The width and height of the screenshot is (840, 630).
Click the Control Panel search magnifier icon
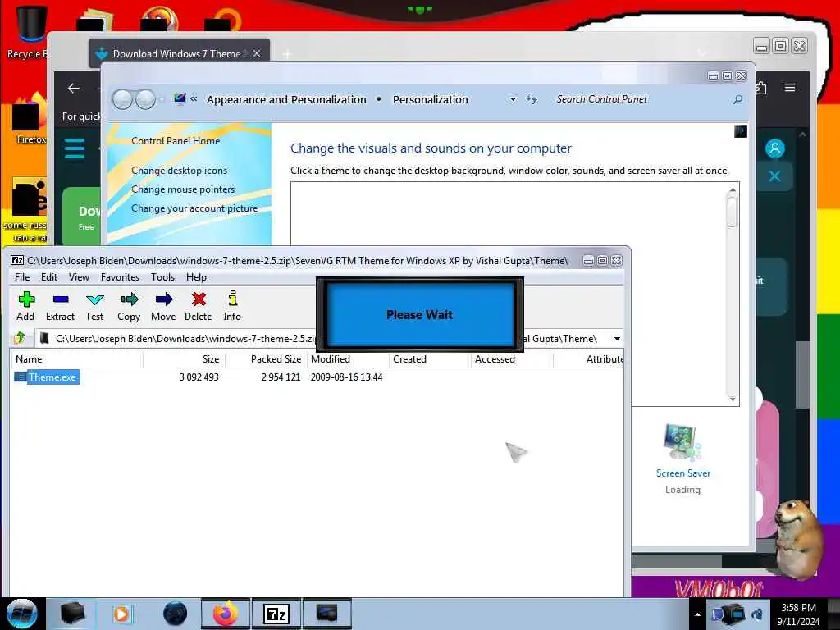click(x=737, y=99)
